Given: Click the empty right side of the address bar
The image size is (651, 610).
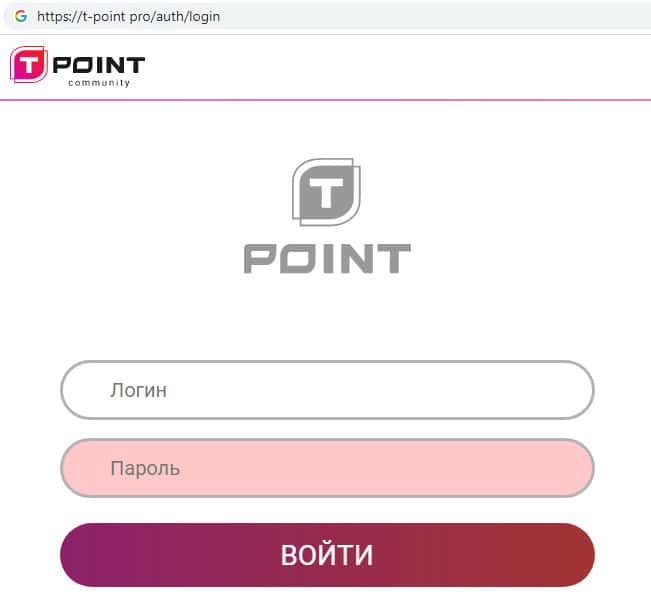Looking at the screenshot, I should tap(450, 17).
